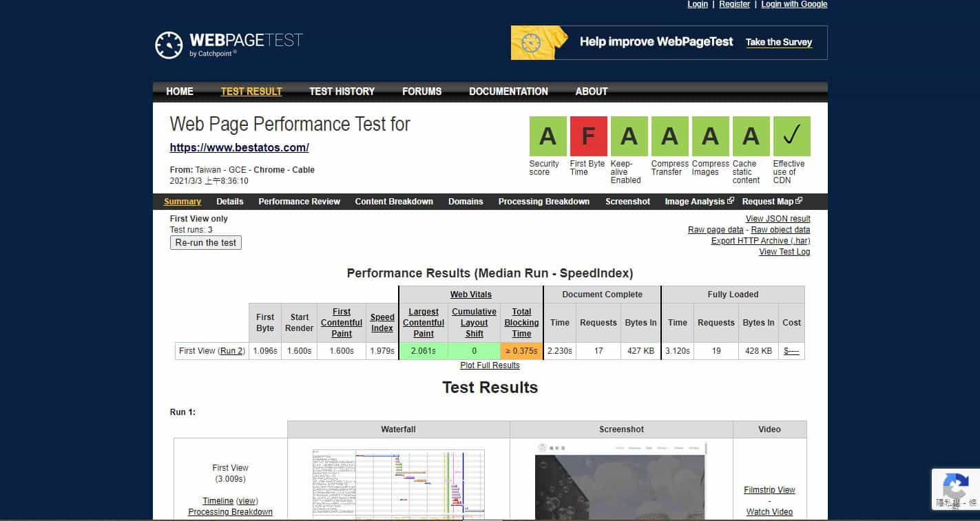
Task: Click Raw page data link
Action: pos(716,230)
